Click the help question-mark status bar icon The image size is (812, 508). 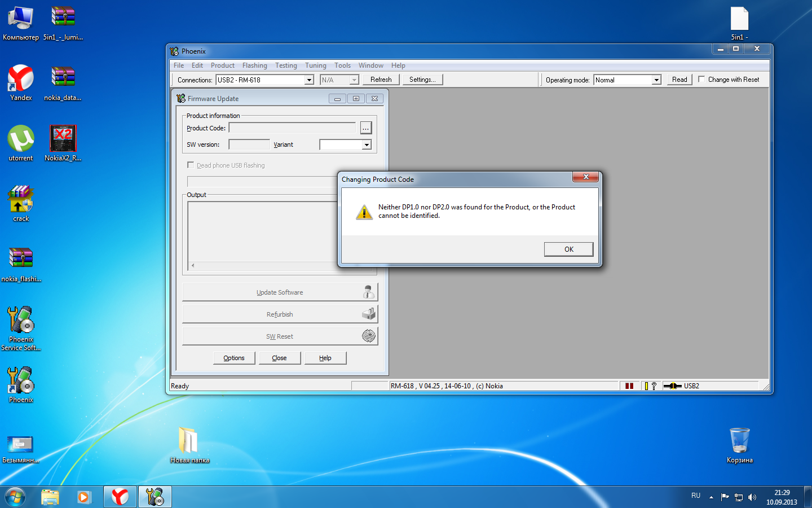pyautogui.click(x=654, y=386)
